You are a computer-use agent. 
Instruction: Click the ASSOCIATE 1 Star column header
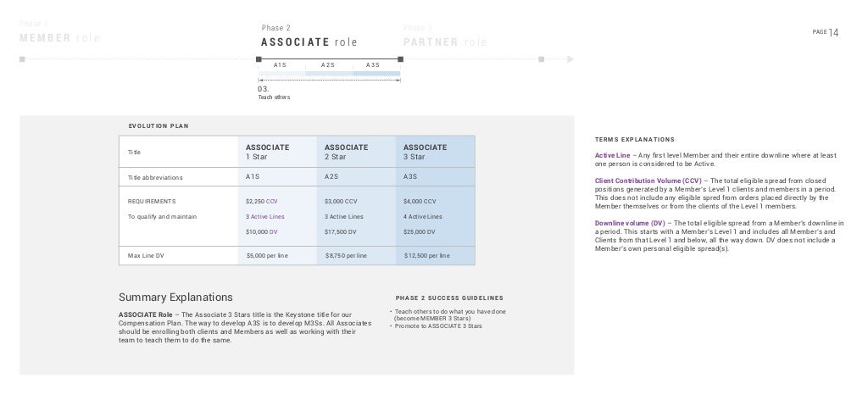pyautogui.click(x=267, y=152)
